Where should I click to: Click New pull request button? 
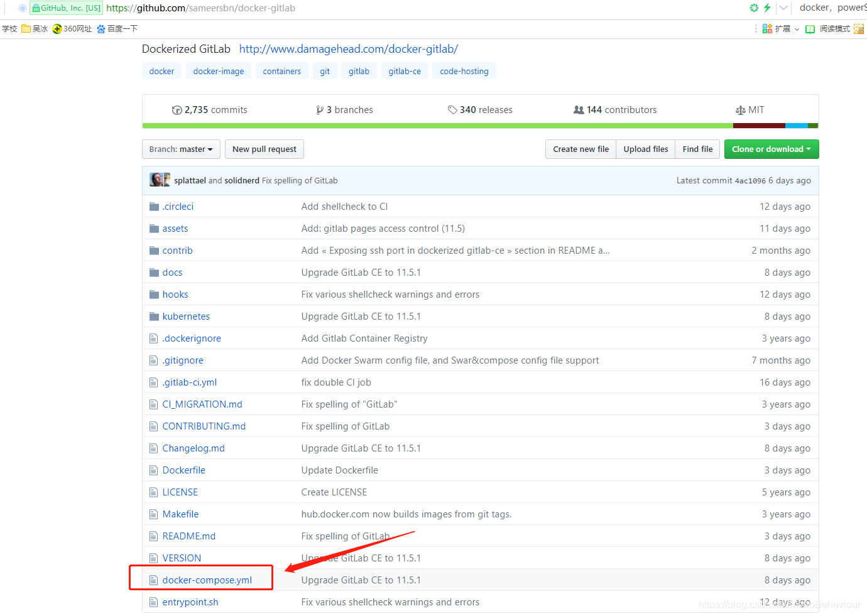(x=264, y=149)
